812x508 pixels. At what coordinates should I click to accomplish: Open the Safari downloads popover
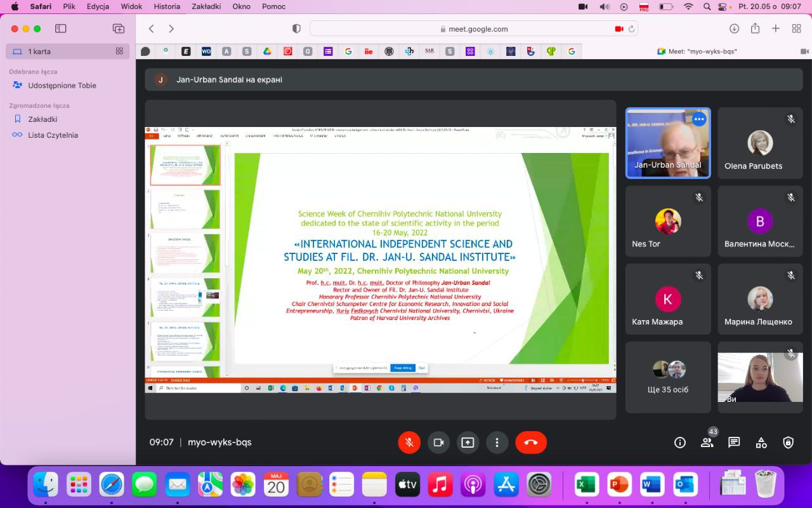pyautogui.click(x=734, y=29)
